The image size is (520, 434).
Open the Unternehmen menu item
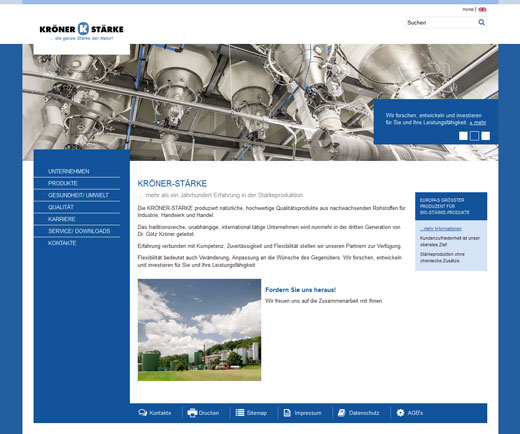pos(69,171)
